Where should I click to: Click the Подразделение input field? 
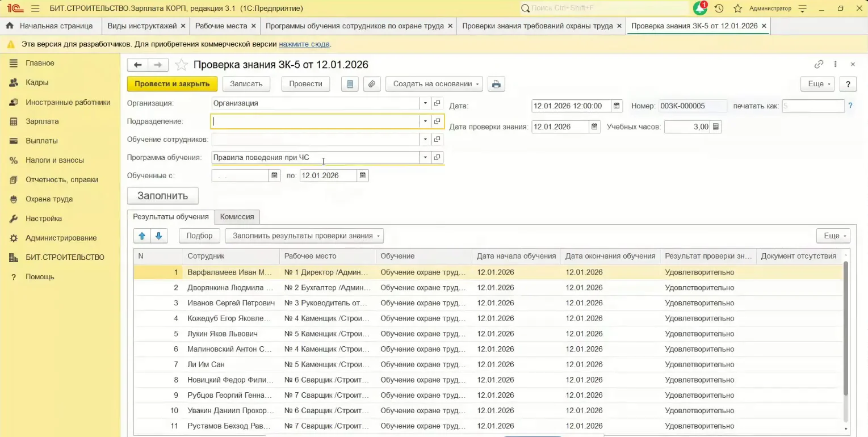point(316,121)
